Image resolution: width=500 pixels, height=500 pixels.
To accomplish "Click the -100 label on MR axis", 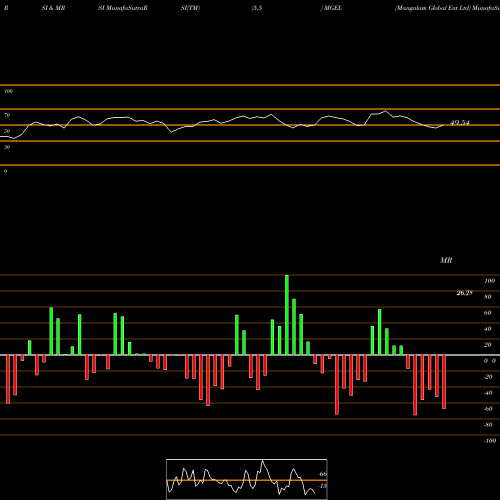I will tap(490, 441).
